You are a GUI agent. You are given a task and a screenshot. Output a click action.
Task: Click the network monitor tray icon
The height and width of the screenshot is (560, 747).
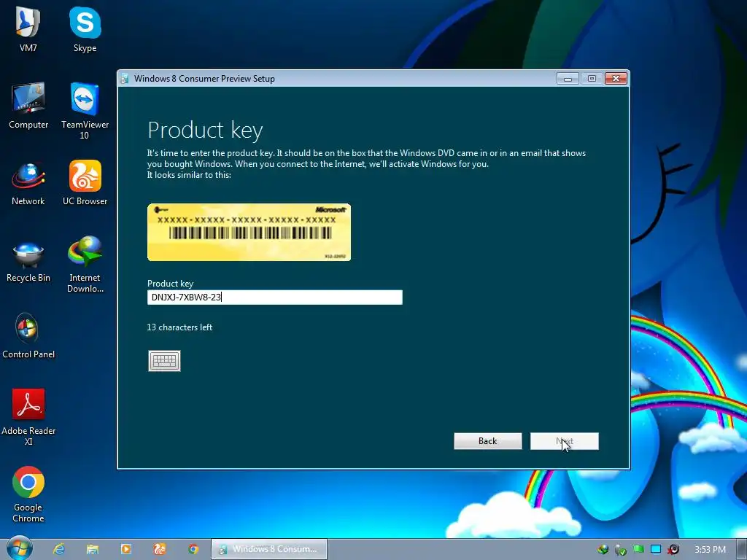(x=656, y=550)
